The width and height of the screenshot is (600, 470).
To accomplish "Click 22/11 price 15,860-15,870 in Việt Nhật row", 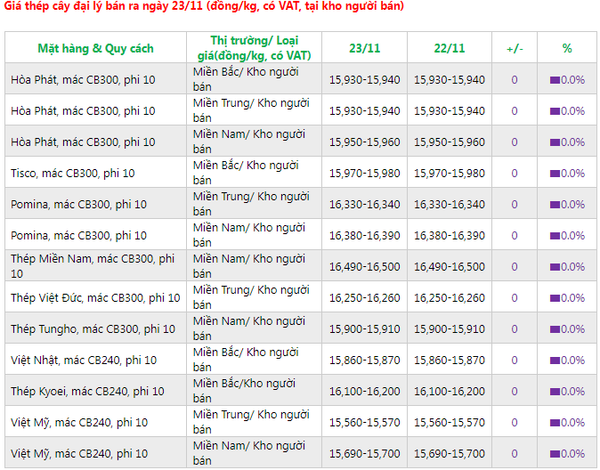I will click(450, 360).
